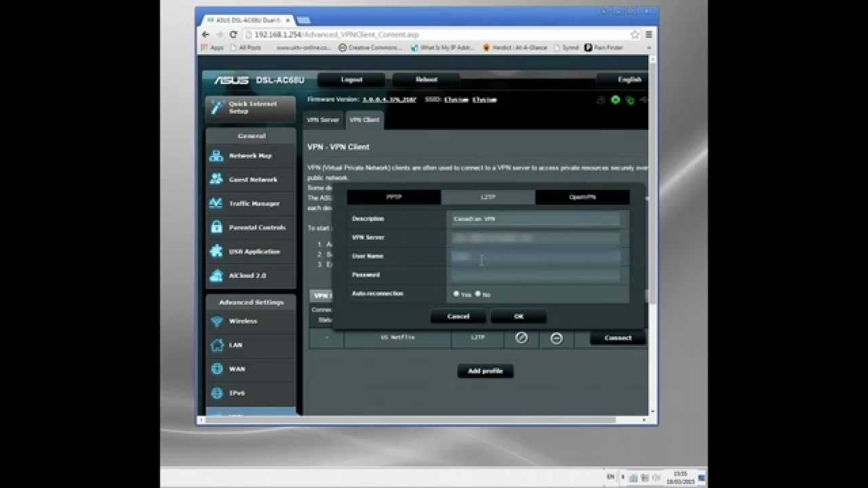Open AiCloud 2.0 page
868x488 pixels.
coord(250,276)
